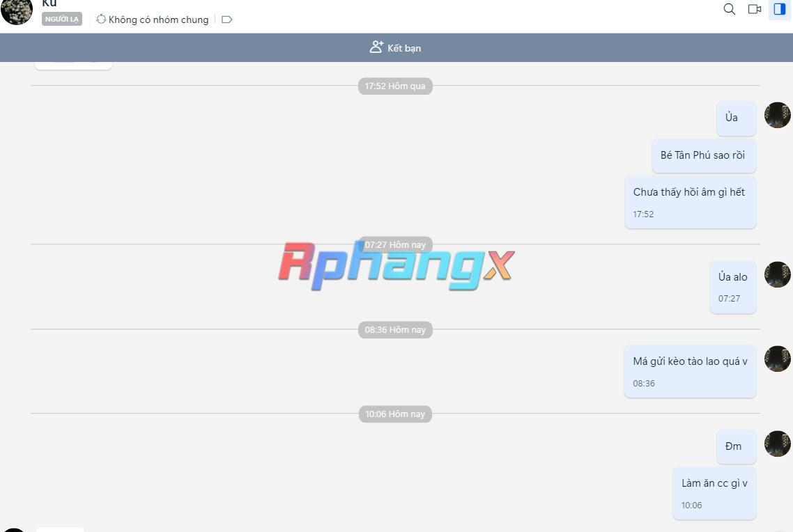Select 'Chưa thấy hồi âm gì hết' message
The height and width of the screenshot is (532, 793).
pyautogui.click(x=691, y=202)
